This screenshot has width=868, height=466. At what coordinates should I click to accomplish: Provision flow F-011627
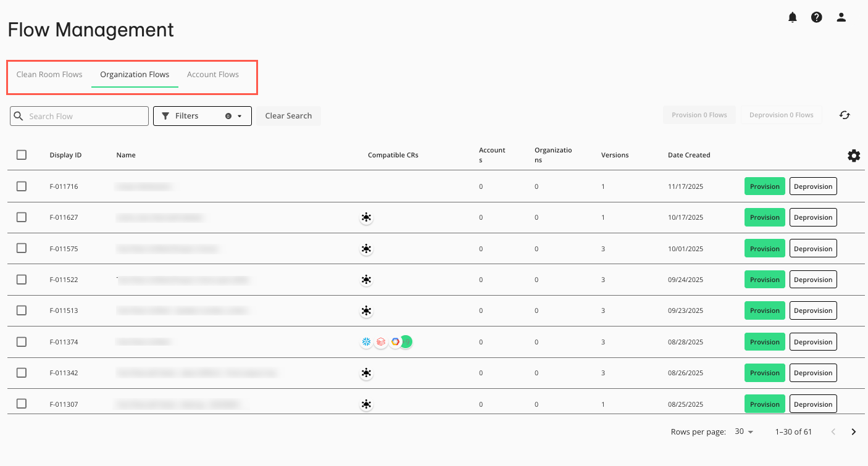765,217
